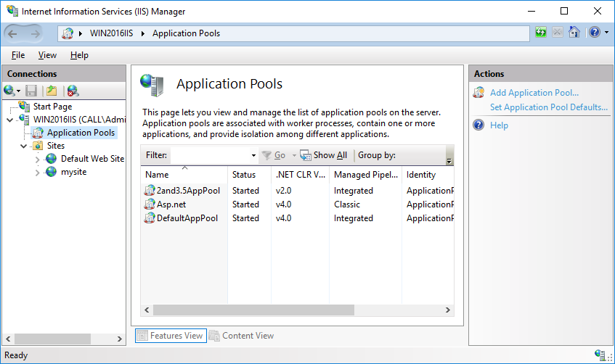Open the Filter dropdown arrow
The image size is (615, 364).
(x=253, y=156)
